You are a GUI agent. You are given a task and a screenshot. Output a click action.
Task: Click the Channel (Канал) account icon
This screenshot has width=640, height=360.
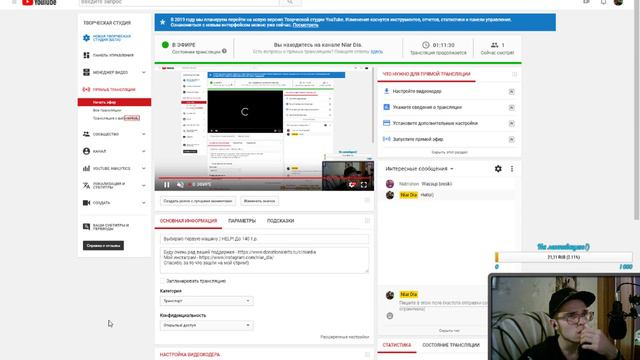86,151
